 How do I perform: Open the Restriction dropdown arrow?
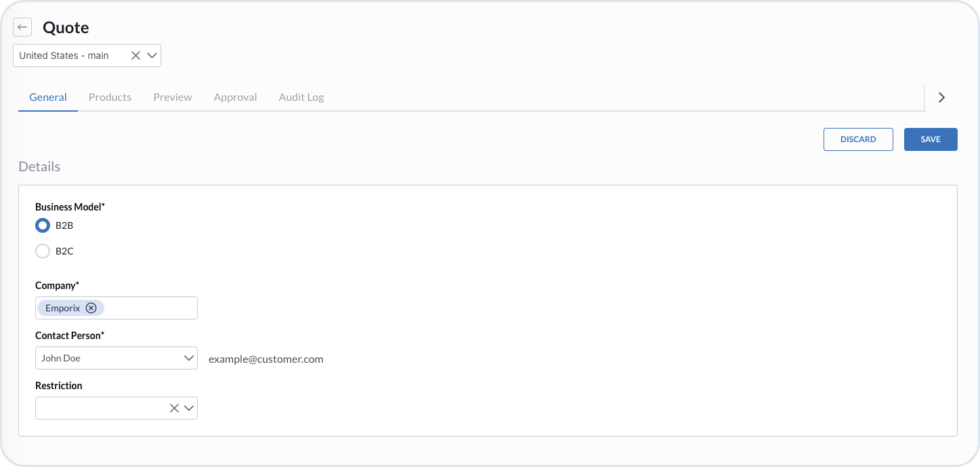pos(189,408)
